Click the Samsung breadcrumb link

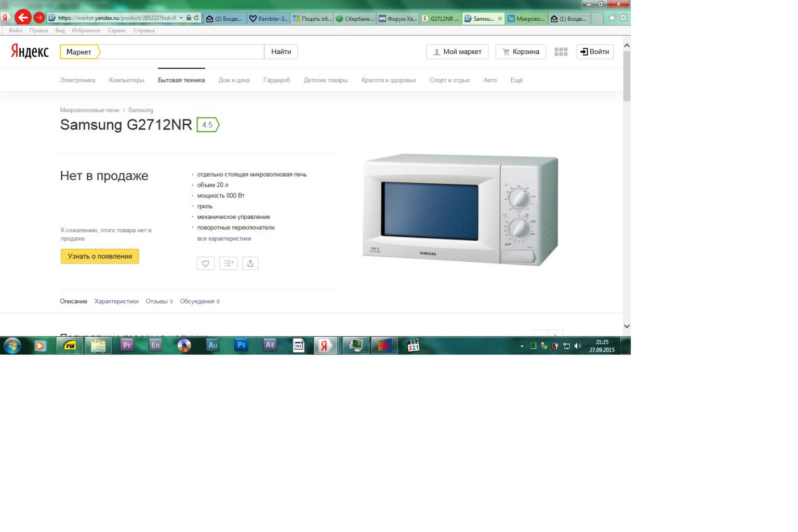(141, 110)
